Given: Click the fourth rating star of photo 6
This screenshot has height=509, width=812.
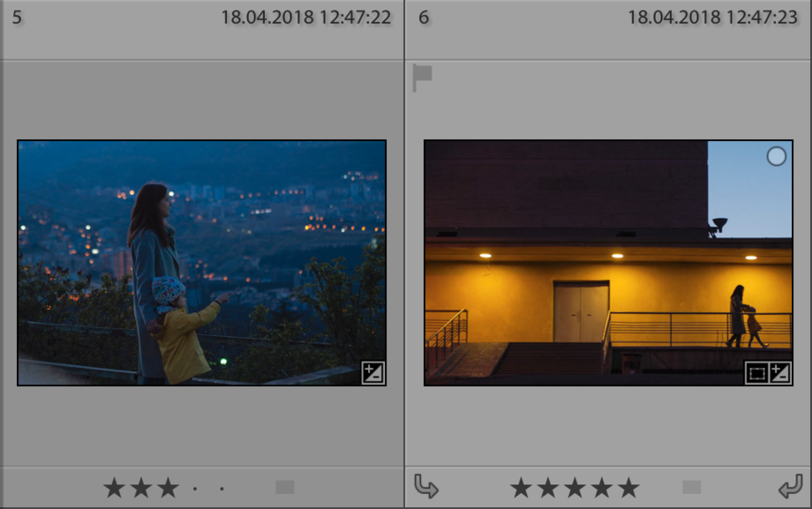Looking at the screenshot, I should 601,488.
